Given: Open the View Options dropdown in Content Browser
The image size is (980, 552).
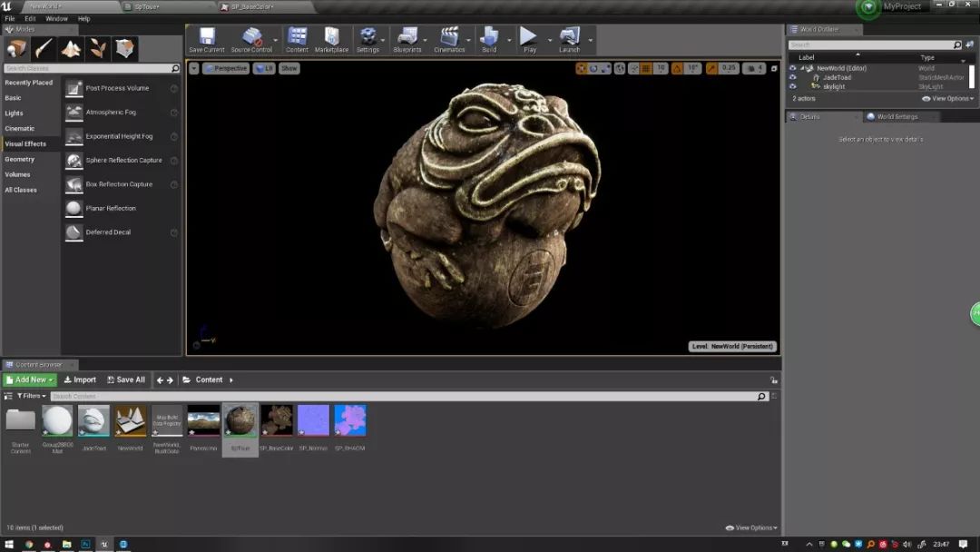Looking at the screenshot, I should (750, 527).
